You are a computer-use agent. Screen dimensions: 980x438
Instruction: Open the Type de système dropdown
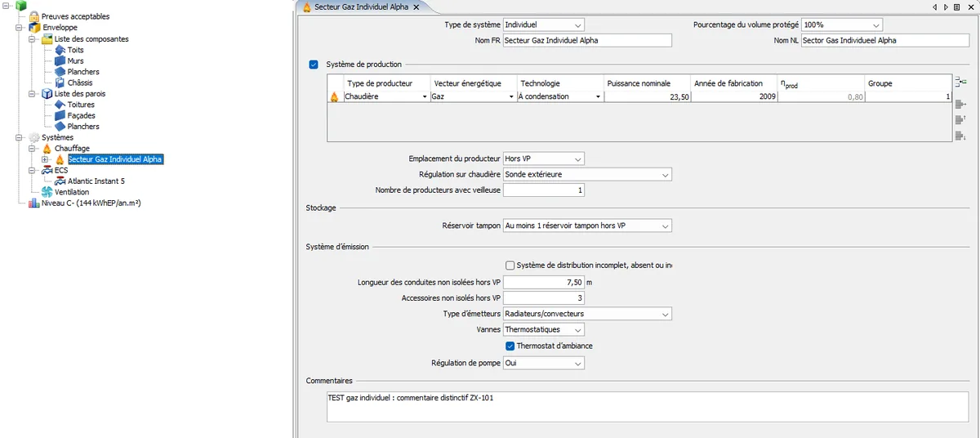(x=544, y=25)
